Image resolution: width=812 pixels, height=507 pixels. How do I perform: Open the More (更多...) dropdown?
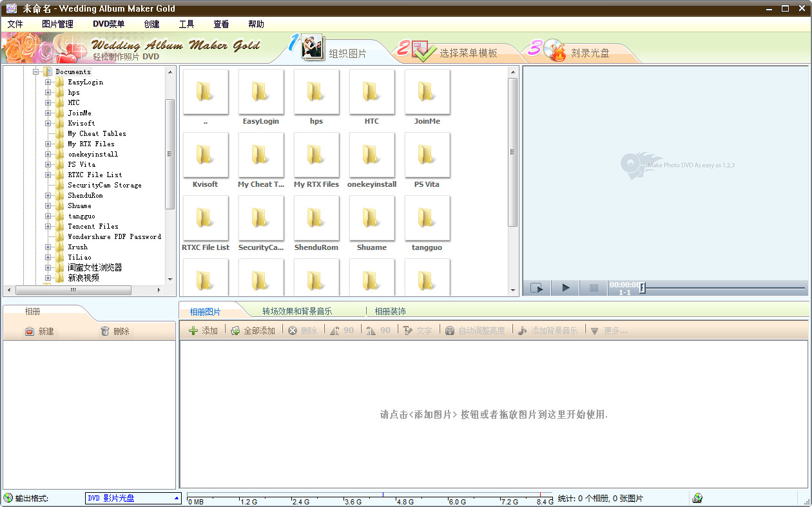pyautogui.click(x=609, y=330)
